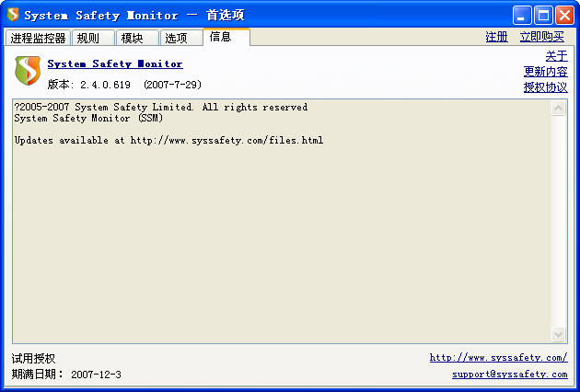The height and width of the screenshot is (392, 580).
Task: Open the 立即购买 link
Action: [x=541, y=37]
